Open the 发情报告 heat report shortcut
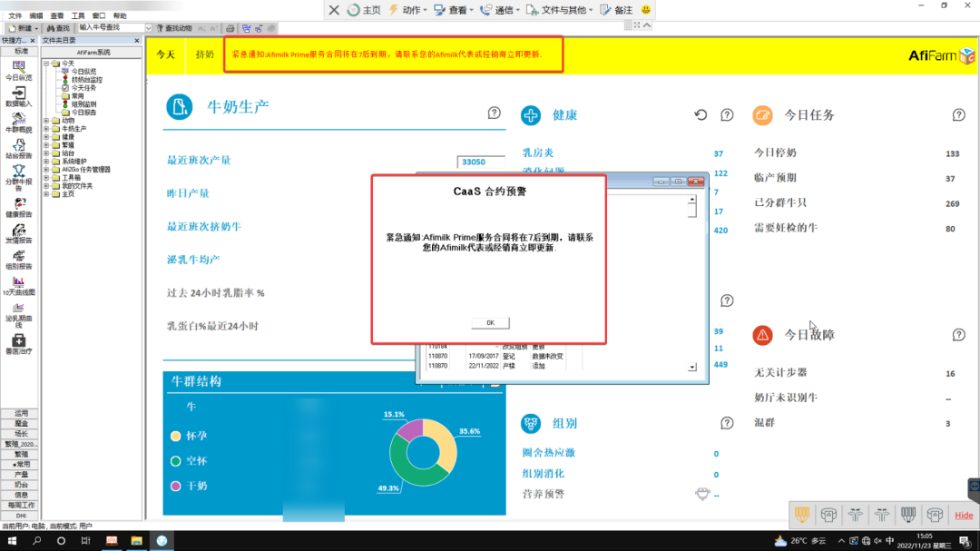980x551 pixels. [x=19, y=234]
